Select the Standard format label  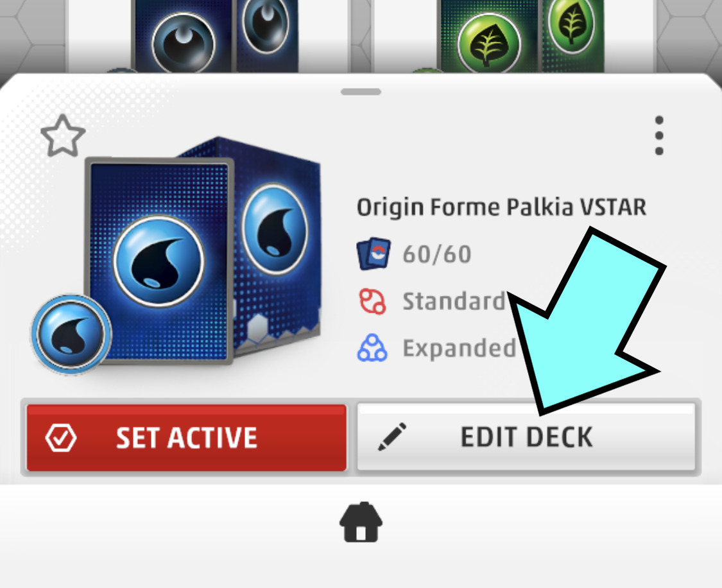tap(454, 301)
